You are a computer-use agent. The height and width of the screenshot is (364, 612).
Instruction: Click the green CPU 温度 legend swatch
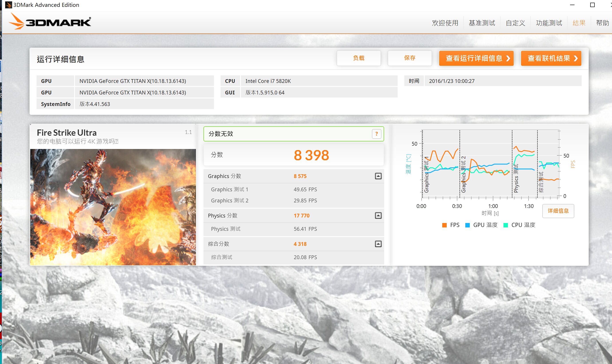point(505,225)
